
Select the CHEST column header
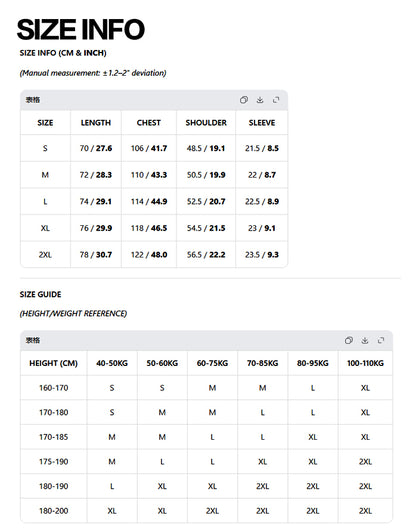149,123
